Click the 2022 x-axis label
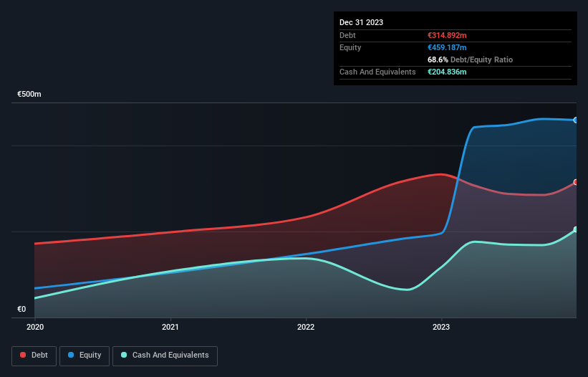 (x=306, y=327)
